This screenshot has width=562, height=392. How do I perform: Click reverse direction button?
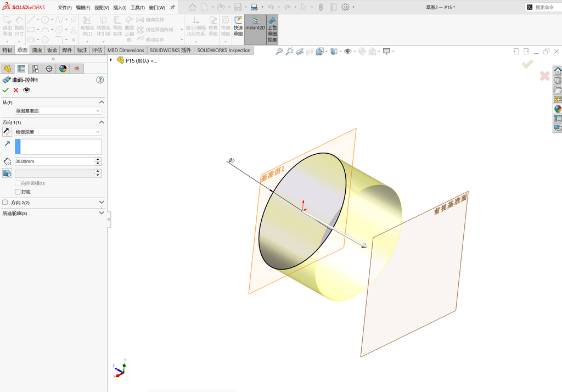(x=7, y=132)
